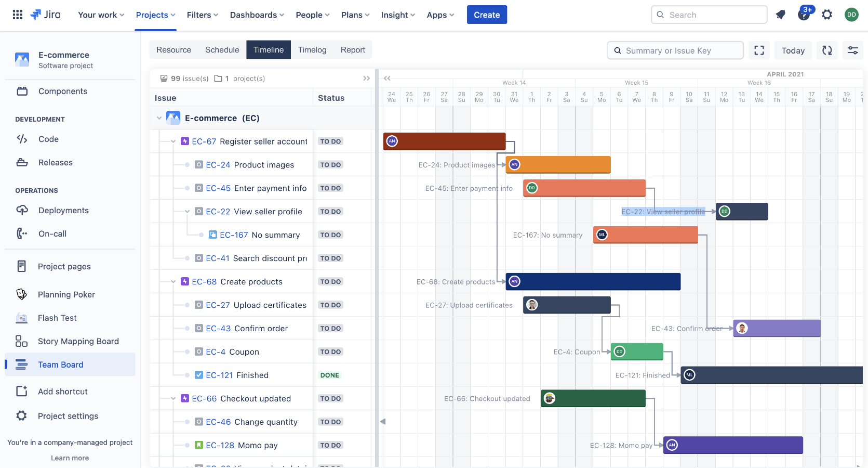Switch to the Schedule tab

(222, 49)
